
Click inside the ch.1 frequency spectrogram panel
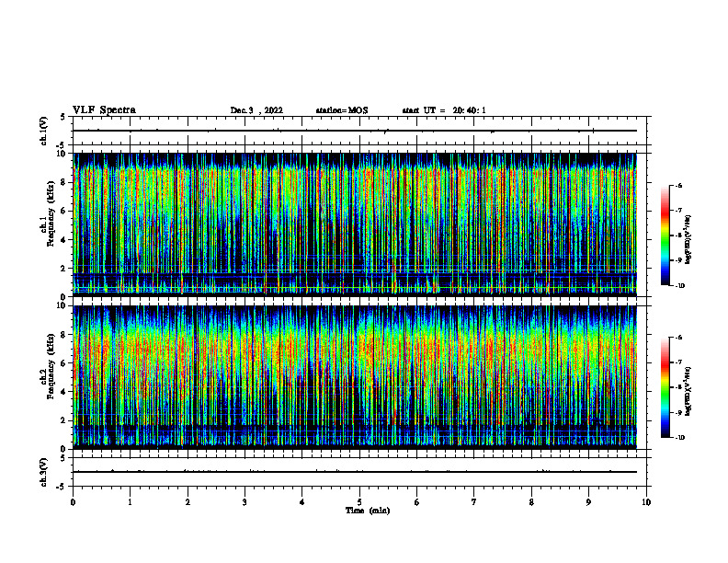pos(355,224)
